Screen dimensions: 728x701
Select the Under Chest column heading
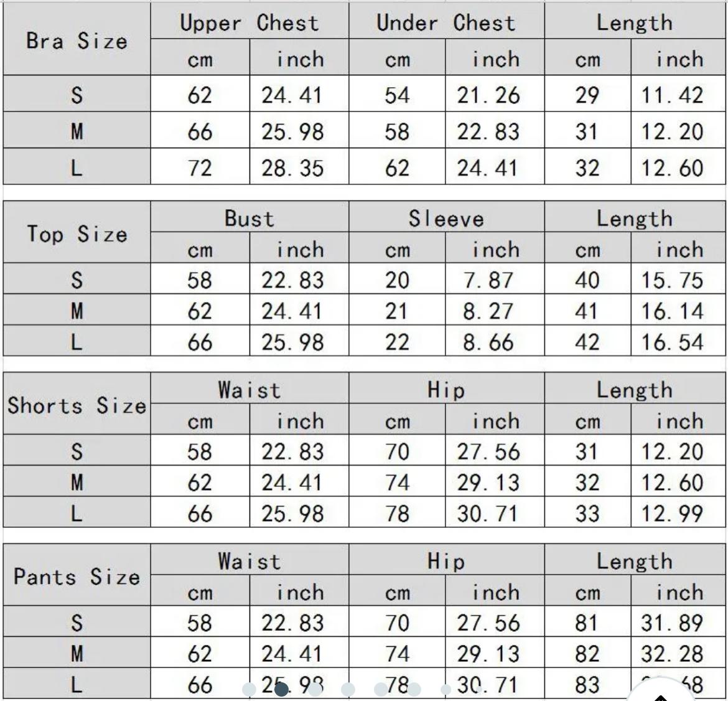pos(446,22)
